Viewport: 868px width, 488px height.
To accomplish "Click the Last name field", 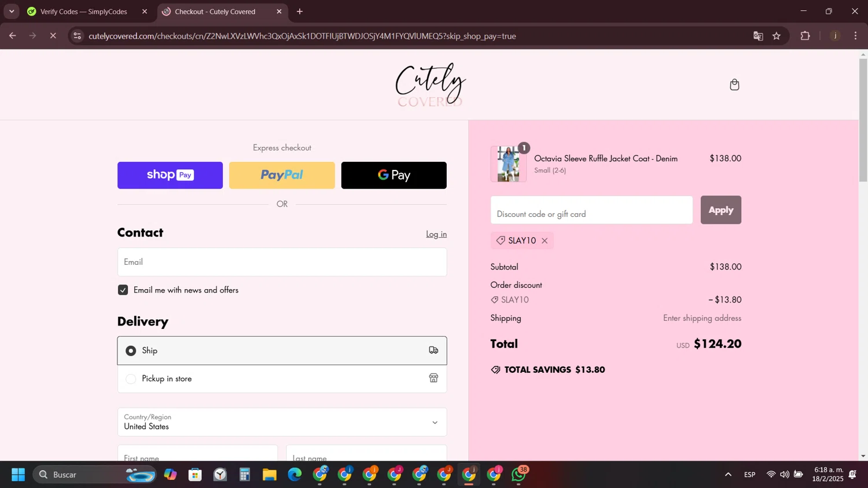I will click(366, 454).
